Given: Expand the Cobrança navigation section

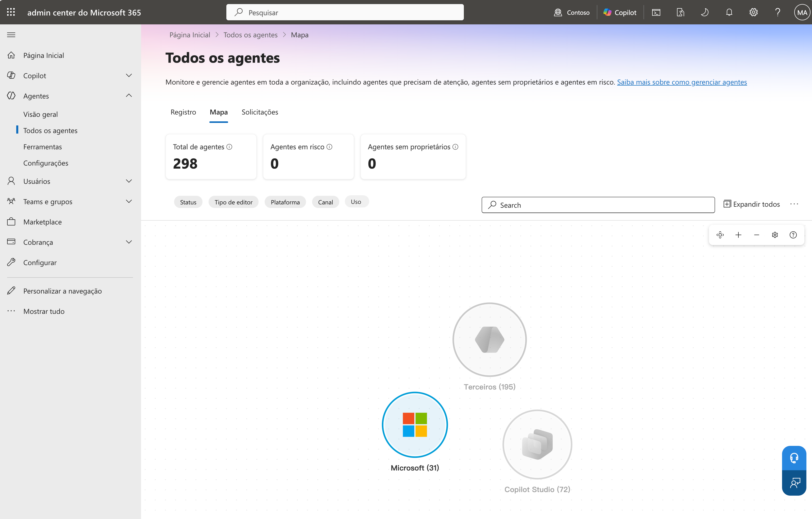Looking at the screenshot, I should coord(129,242).
